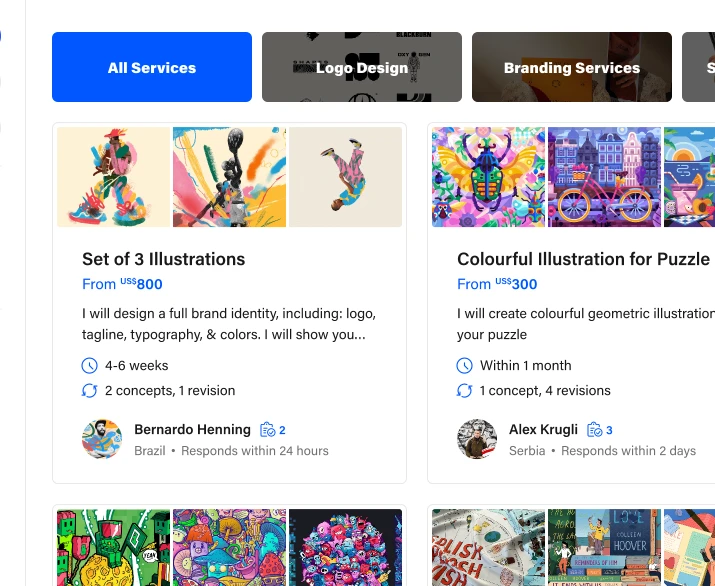
Task: Switch to the Logo Design category
Action: tap(362, 67)
